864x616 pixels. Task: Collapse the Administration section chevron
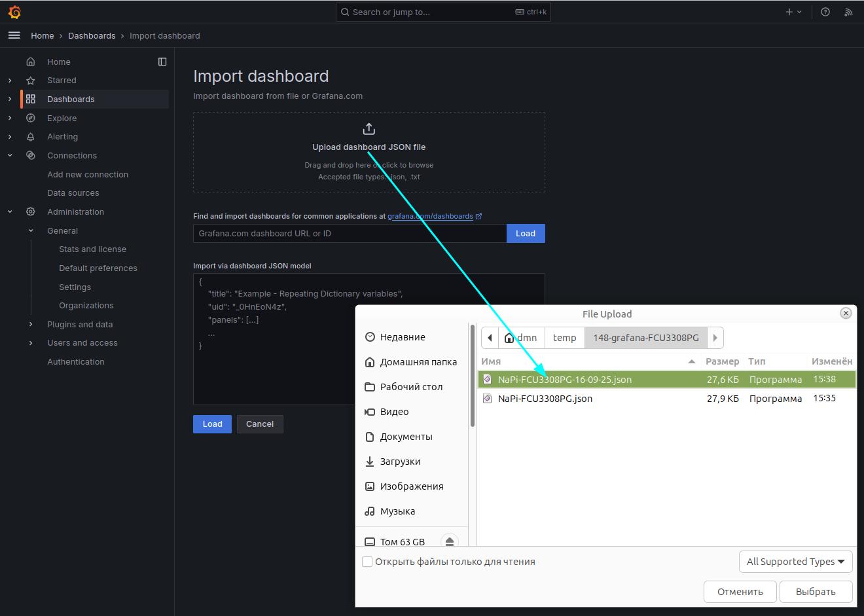10,211
